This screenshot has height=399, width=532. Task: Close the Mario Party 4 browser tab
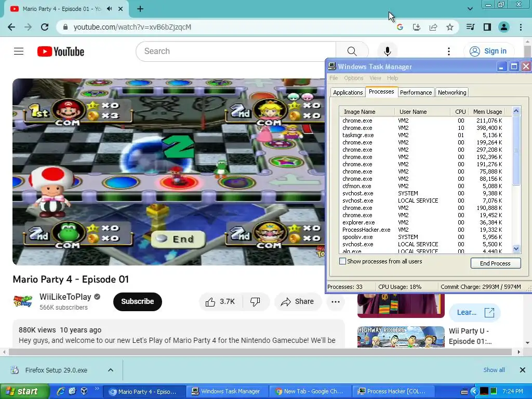[x=121, y=9]
